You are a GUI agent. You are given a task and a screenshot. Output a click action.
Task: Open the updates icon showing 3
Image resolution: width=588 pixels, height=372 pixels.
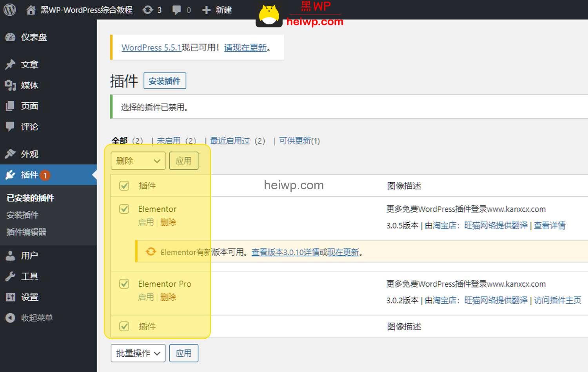148,10
